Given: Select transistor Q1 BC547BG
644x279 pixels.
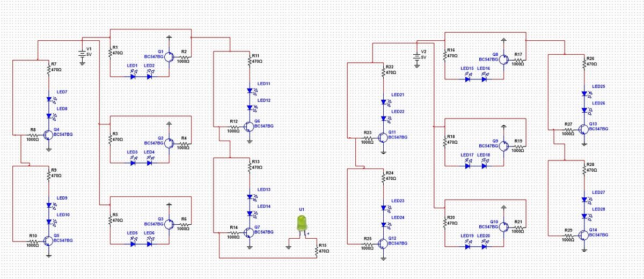Looking at the screenshot, I should [x=168, y=56].
